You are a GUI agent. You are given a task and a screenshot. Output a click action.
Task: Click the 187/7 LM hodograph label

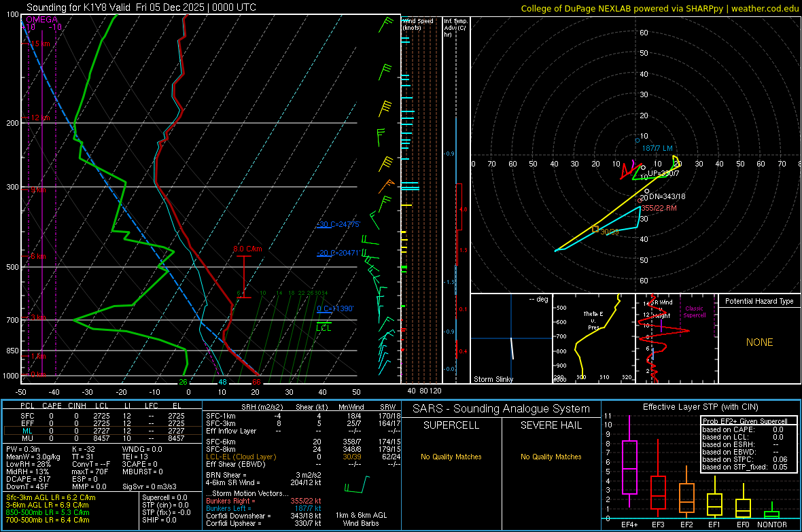click(657, 148)
